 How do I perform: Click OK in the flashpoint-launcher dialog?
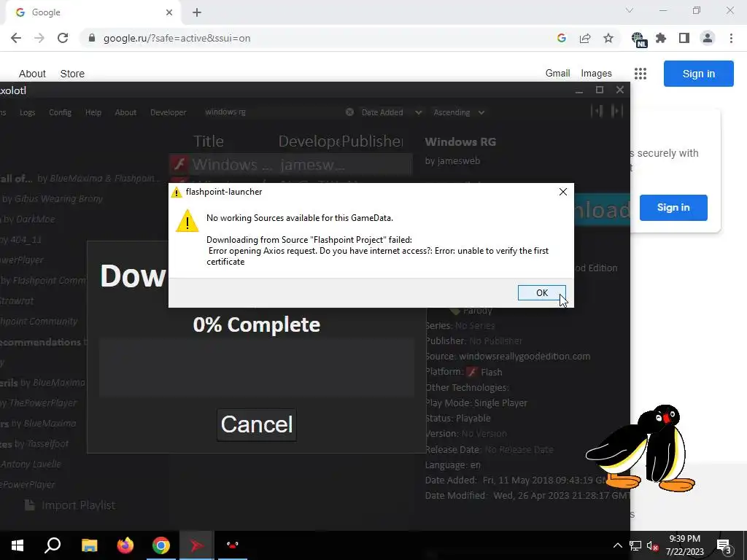[x=542, y=293]
